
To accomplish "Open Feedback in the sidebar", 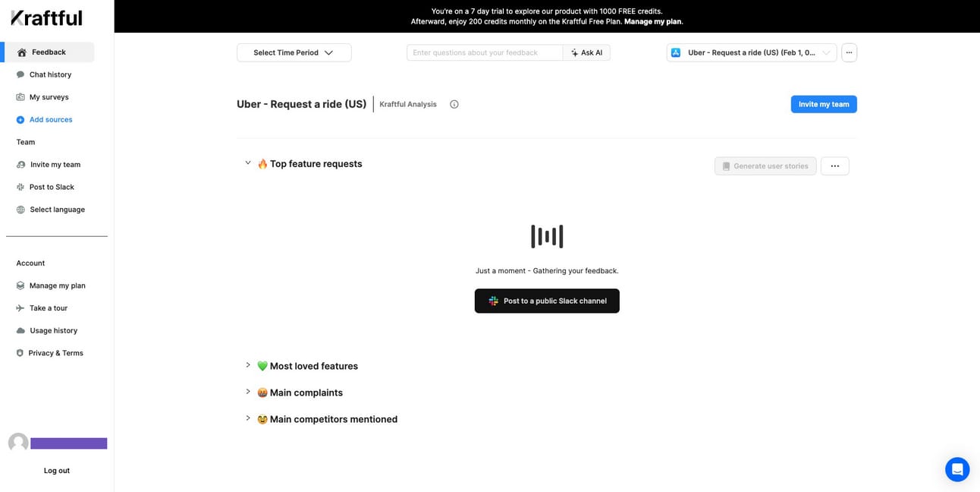I will point(49,52).
